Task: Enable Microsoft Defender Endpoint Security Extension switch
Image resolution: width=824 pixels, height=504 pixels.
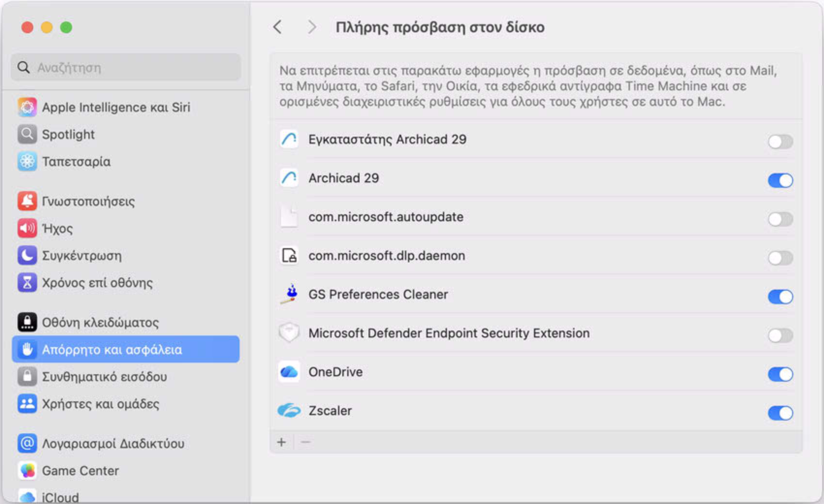Action: click(x=780, y=335)
